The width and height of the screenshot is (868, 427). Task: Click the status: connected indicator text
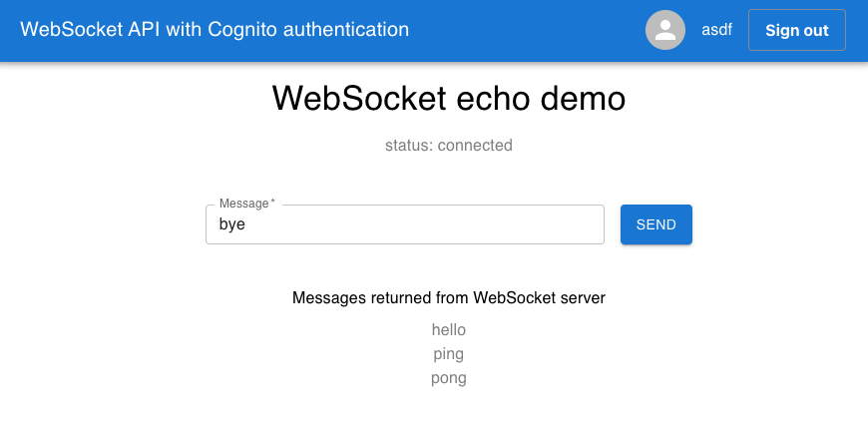449,145
